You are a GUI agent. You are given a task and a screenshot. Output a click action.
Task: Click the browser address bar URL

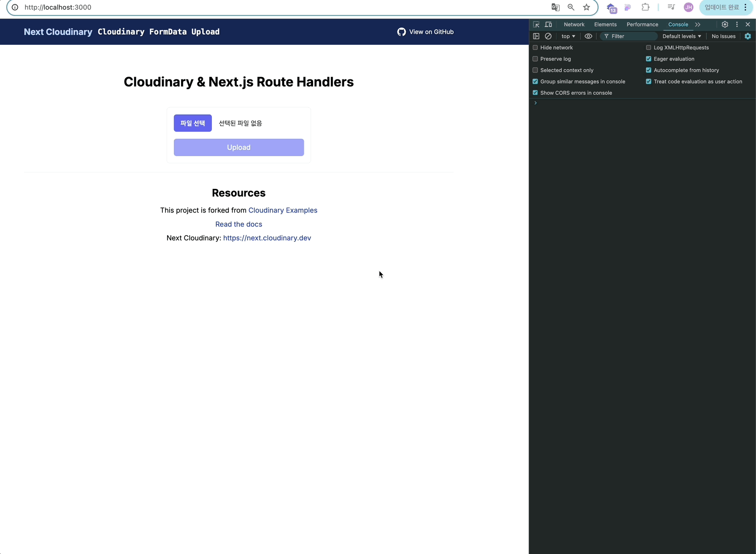[x=58, y=7]
